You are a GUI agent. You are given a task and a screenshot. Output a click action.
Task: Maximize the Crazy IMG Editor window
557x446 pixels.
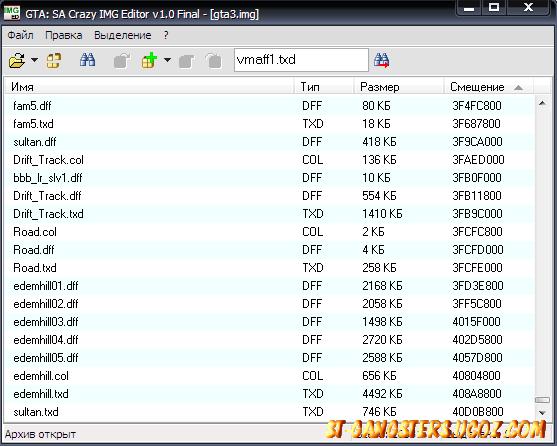[494, 8]
